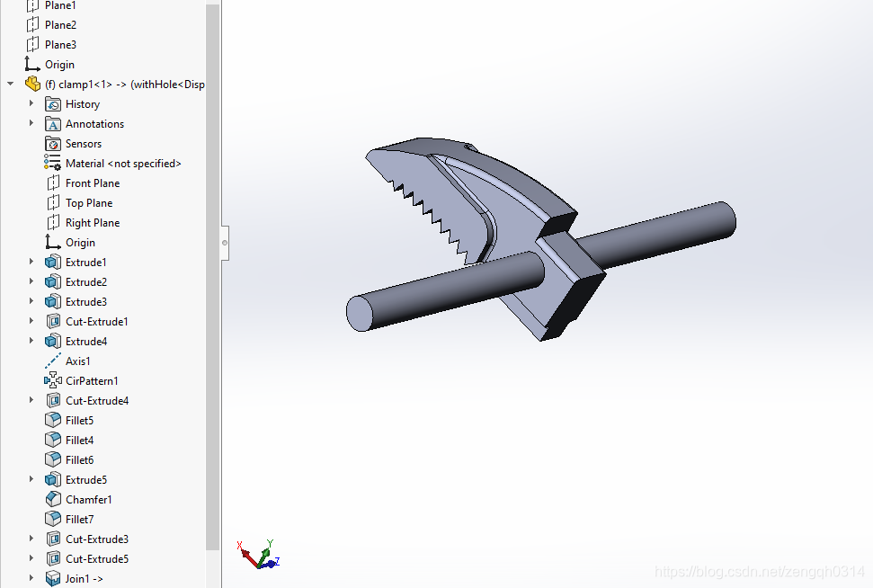Click the assembly Origin icon near Plane3
The width and height of the screenshot is (873, 588).
(32, 64)
